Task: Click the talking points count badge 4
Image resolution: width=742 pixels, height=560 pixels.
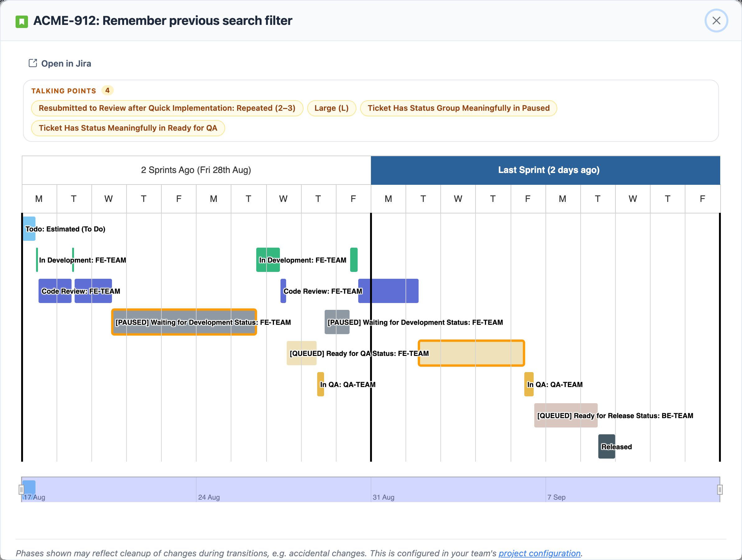Action: pyautogui.click(x=107, y=90)
